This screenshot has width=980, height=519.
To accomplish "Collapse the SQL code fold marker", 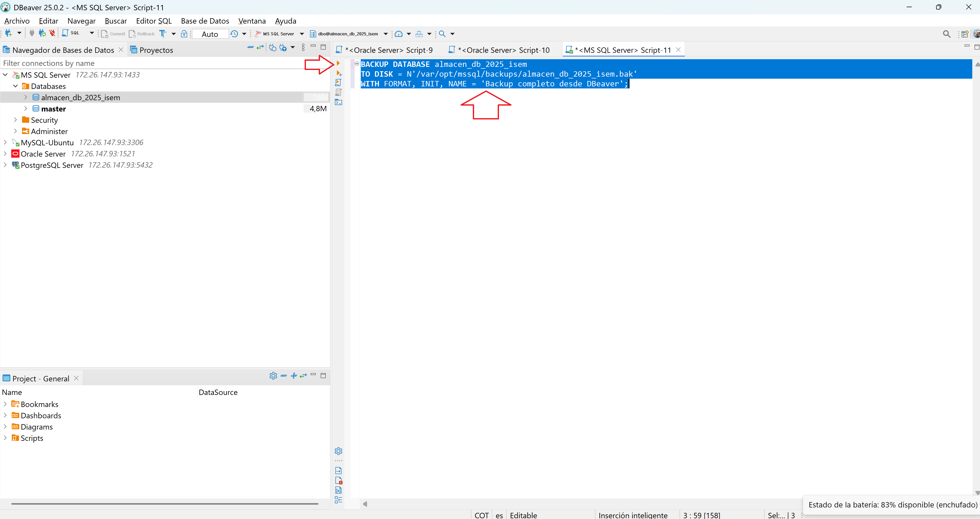I will (x=357, y=64).
